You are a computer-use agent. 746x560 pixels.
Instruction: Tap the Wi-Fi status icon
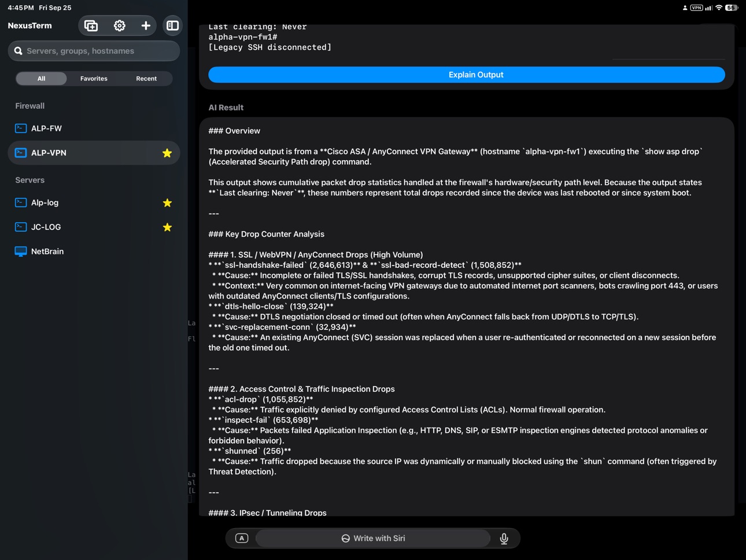719,8
